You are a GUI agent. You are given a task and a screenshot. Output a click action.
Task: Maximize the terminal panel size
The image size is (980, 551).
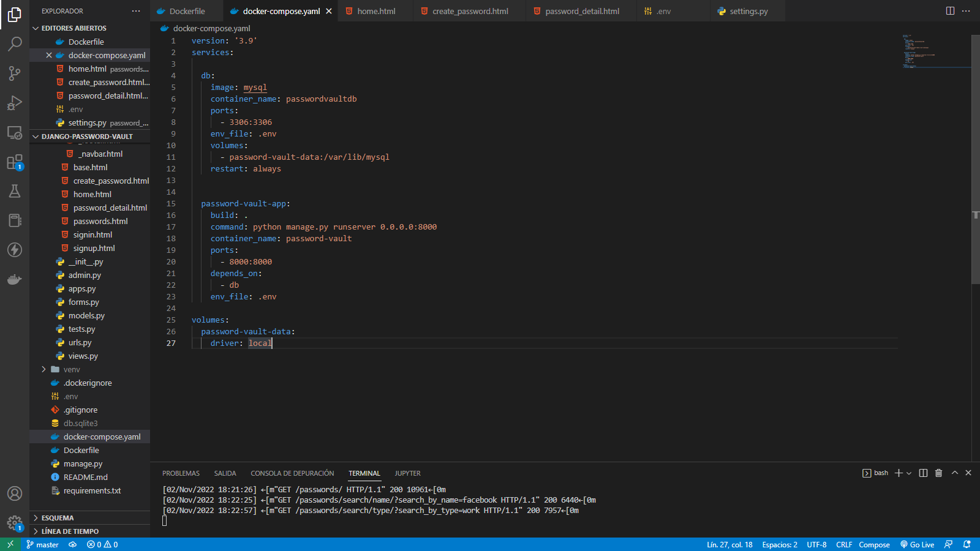pos(954,473)
